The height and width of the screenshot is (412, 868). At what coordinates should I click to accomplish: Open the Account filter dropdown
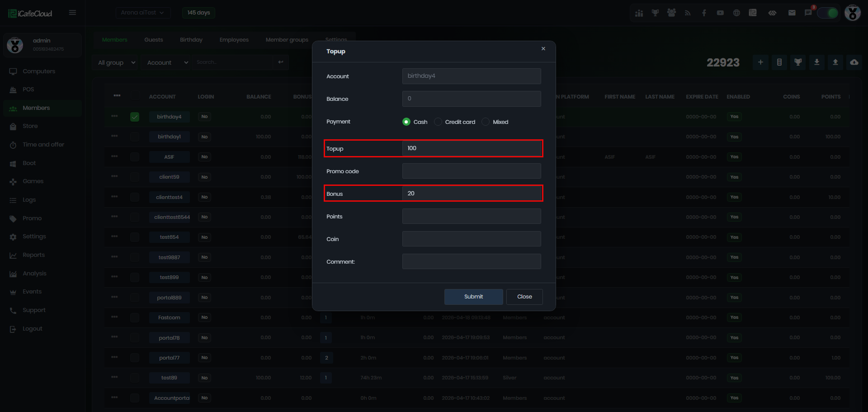165,62
